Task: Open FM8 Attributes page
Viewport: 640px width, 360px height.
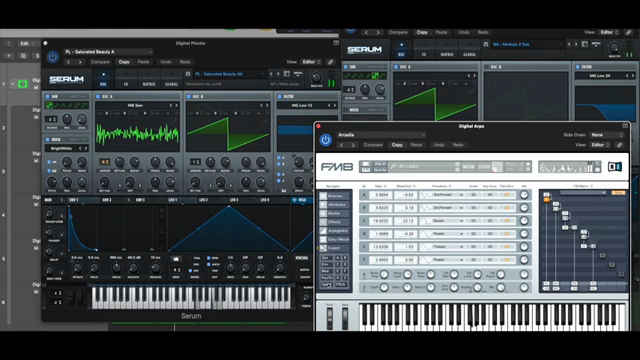Action: point(335,204)
